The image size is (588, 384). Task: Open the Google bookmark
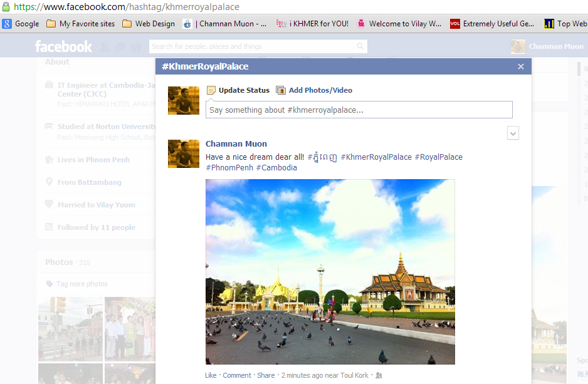pyautogui.click(x=21, y=24)
